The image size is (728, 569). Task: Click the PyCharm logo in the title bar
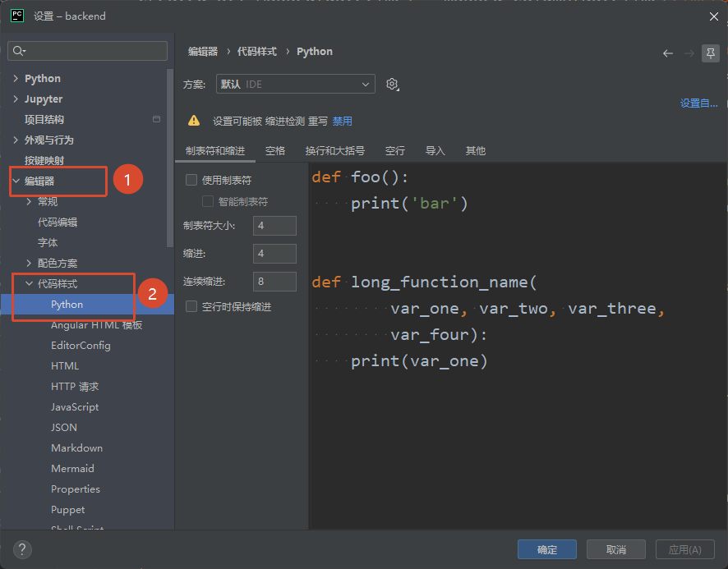(x=17, y=16)
